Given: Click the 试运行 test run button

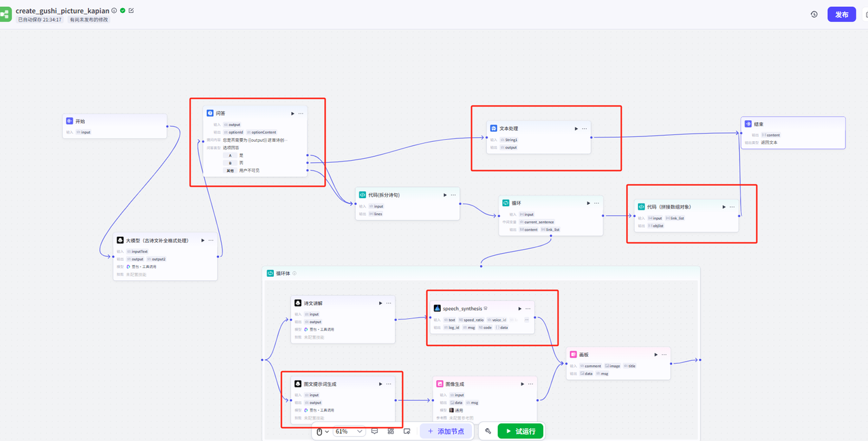Looking at the screenshot, I should (520, 431).
